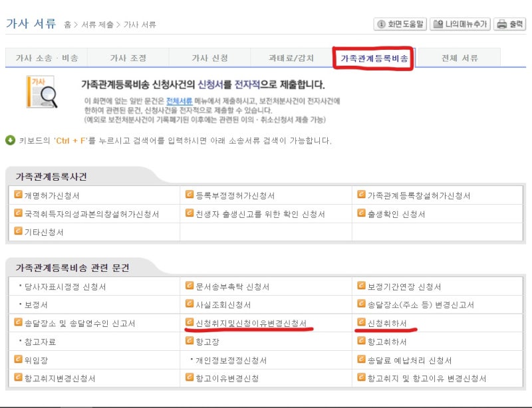The height and width of the screenshot is (408, 532).
Task: Open the 과태료/감치 tab
Action: (x=291, y=58)
